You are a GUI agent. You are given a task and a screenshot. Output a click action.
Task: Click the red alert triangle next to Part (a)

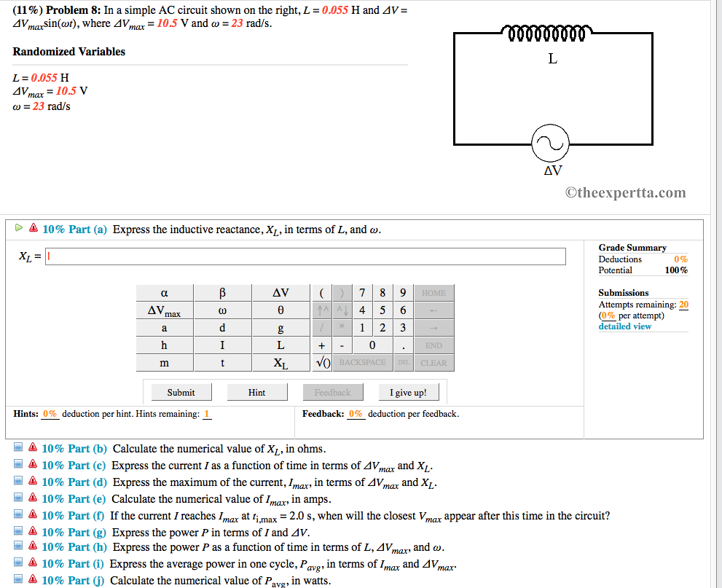click(x=34, y=228)
